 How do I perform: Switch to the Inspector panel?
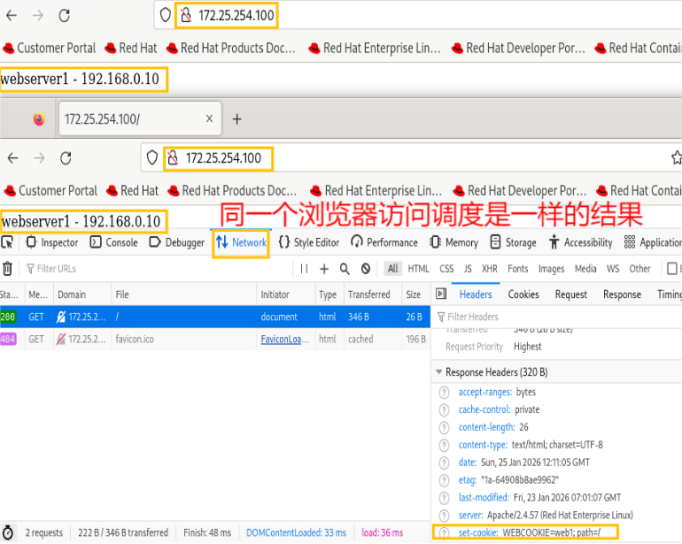click(52, 242)
